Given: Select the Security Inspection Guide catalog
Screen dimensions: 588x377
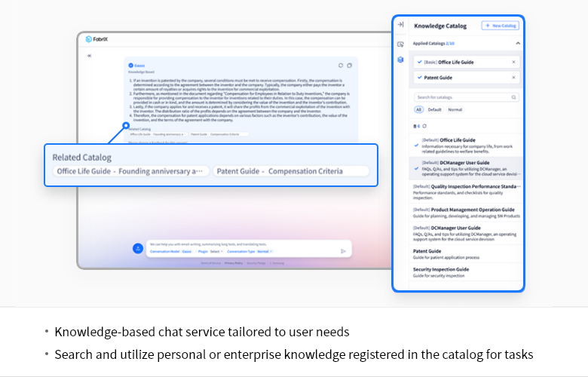Looking at the screenshot, I should click(x=466, y=272).
